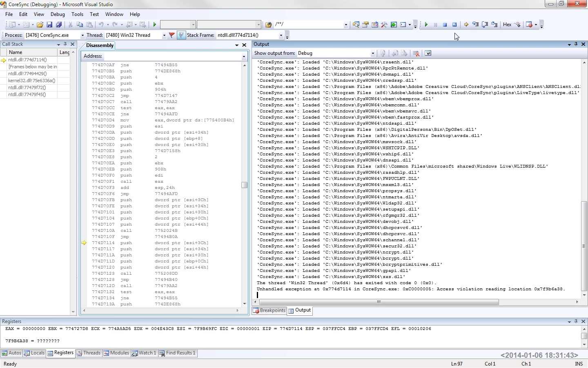The width and height of the screenshot is (588, 368).
Task: Save the current file with the floppy icon
Action: 49,25
